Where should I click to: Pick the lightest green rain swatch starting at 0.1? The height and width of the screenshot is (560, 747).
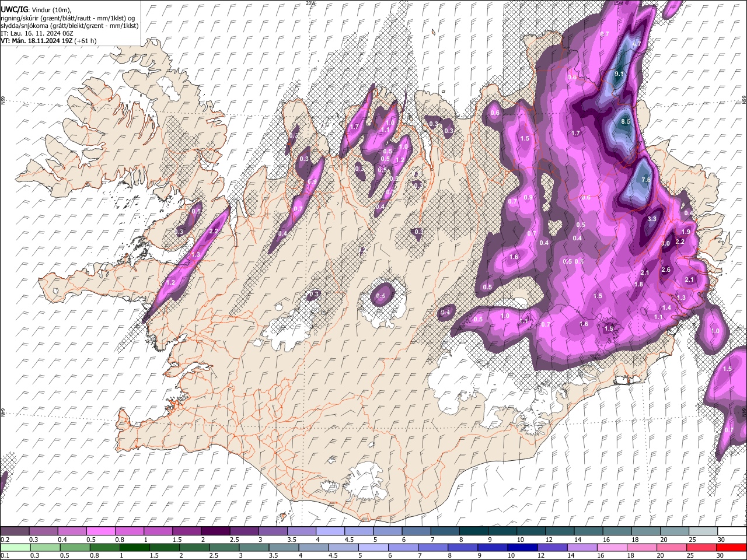15,547
